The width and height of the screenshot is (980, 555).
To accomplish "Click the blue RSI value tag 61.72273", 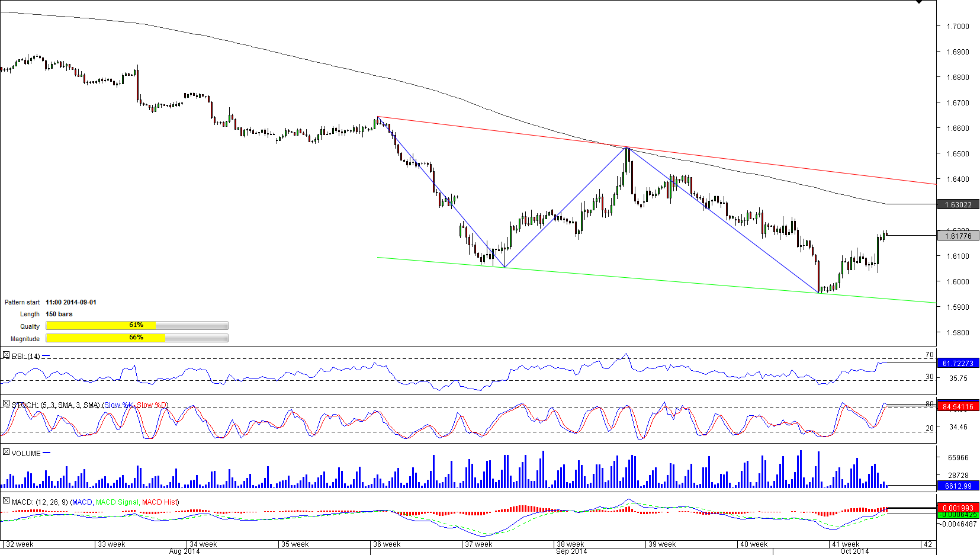I will pos(957,363).
